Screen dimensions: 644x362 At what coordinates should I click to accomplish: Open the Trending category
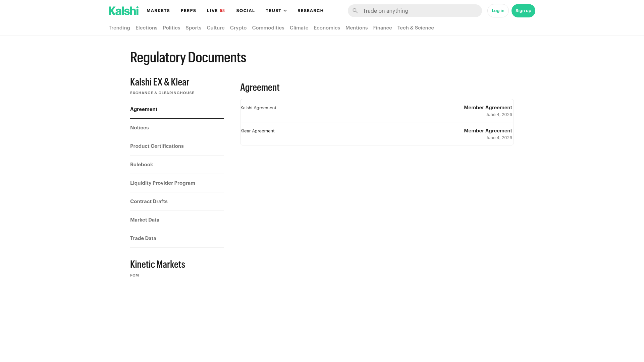tap(119, 28)
